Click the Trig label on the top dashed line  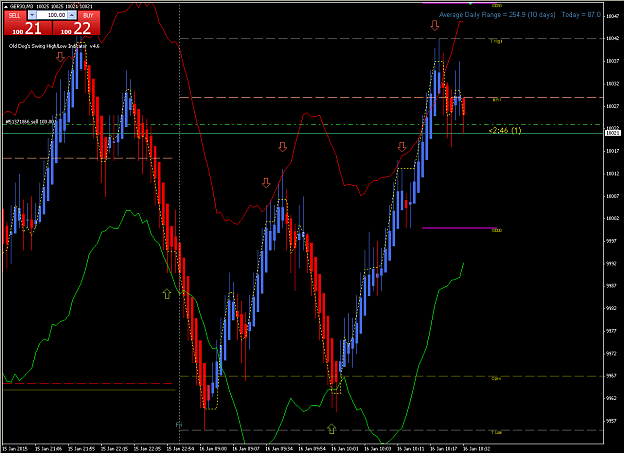(x=496, y=41)
